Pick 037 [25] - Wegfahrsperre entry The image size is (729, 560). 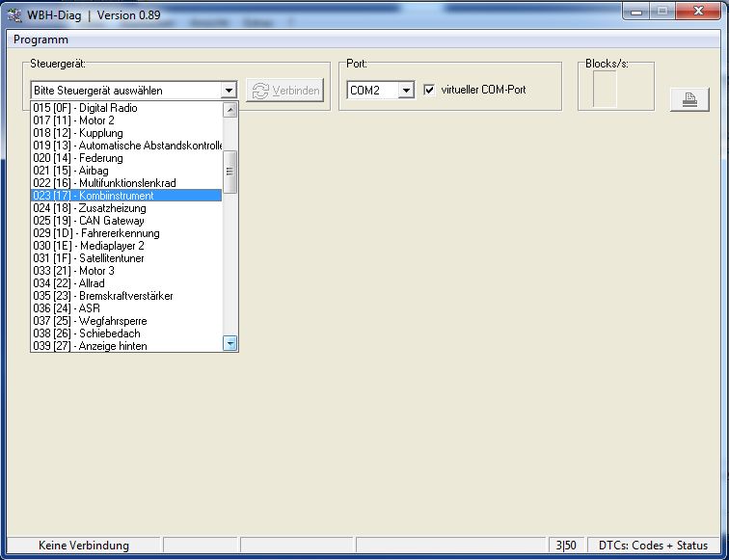click(125, 321)
